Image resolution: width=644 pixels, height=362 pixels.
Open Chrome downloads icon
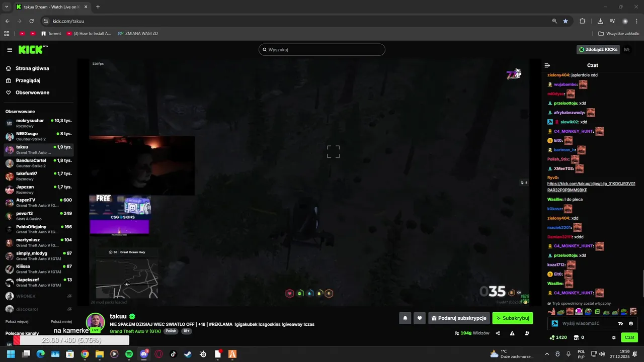point(600,21)
